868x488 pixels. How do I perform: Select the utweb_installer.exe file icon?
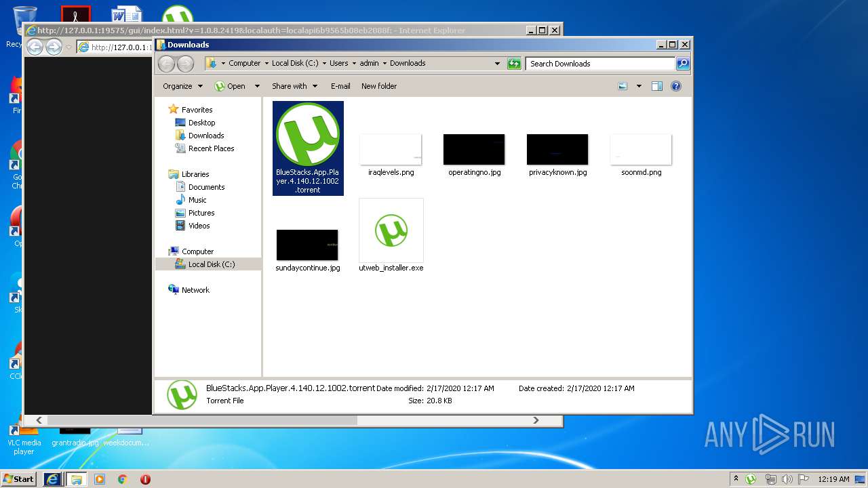point(391,230)
